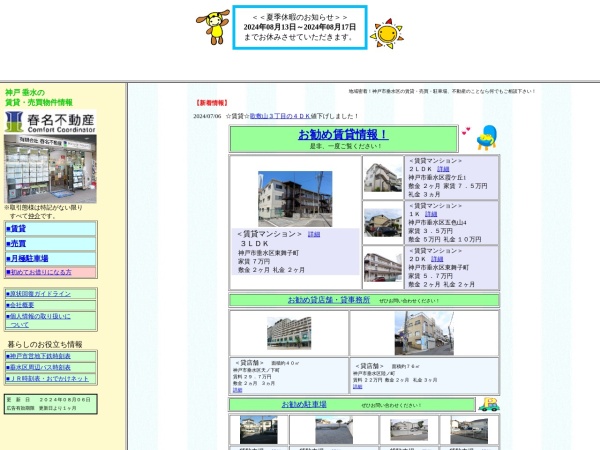Click thumbnail of 1K 五色山 mansion
The width and height of the screenshot is (600, 450).
pyautogui.click(x=383, y=223)
